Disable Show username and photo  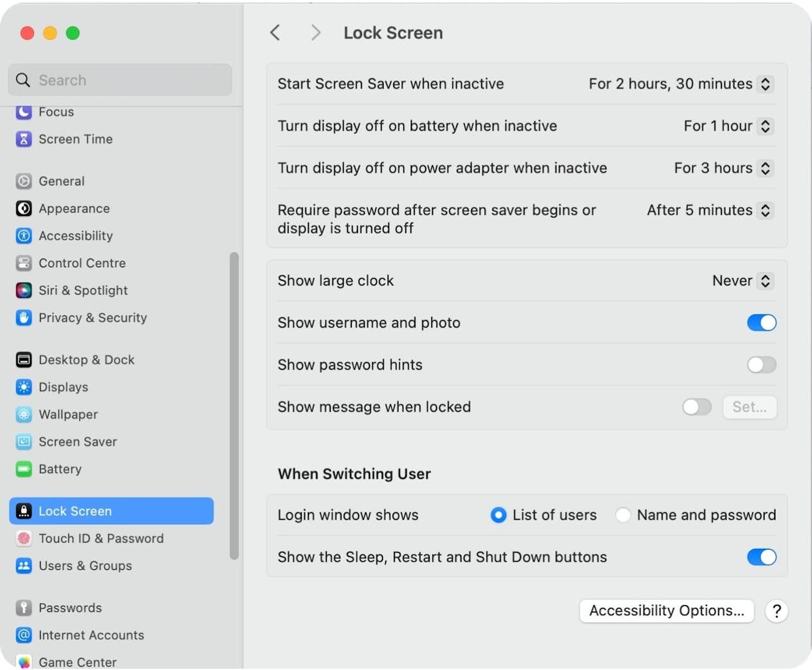[761, 323]
